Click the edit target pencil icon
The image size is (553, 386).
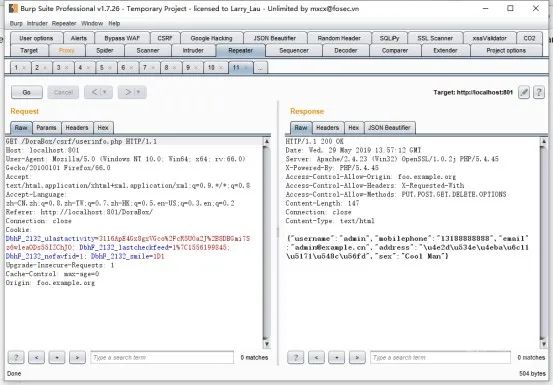pyautogui.click(x=524, y=92)
